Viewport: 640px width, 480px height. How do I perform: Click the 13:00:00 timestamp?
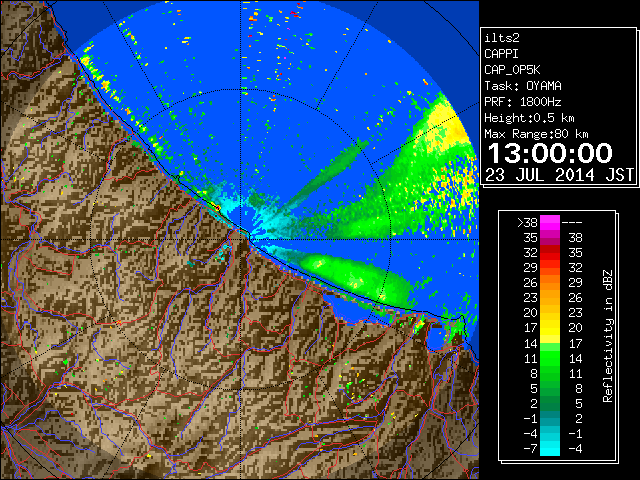tap(550, 153)
